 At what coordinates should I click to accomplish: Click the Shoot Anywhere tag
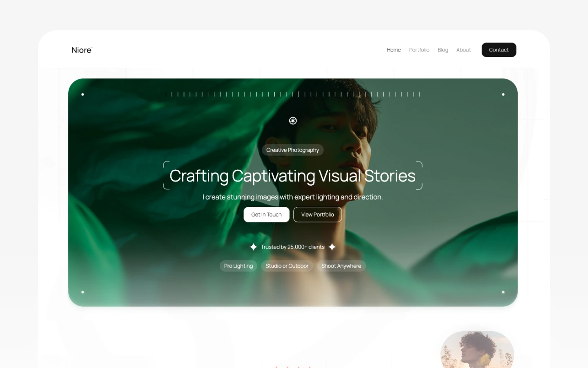click(341, 266)
